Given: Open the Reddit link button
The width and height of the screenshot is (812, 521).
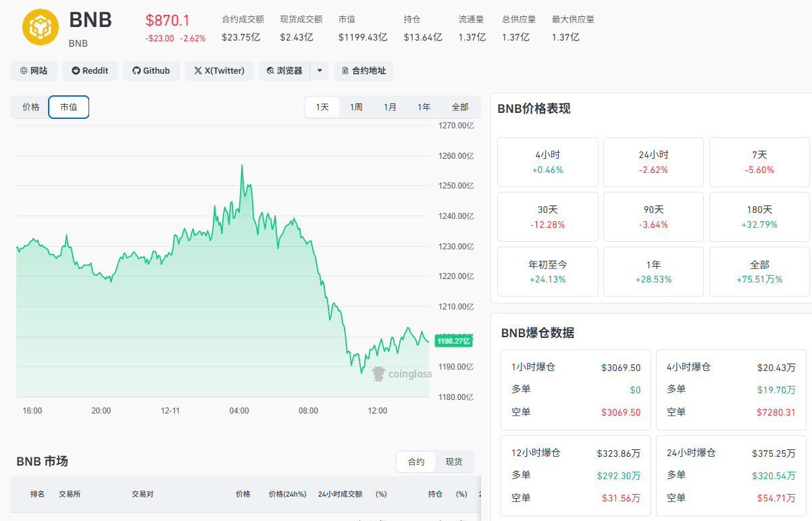Looking at the screenshot, I should (x=90, y=70).
